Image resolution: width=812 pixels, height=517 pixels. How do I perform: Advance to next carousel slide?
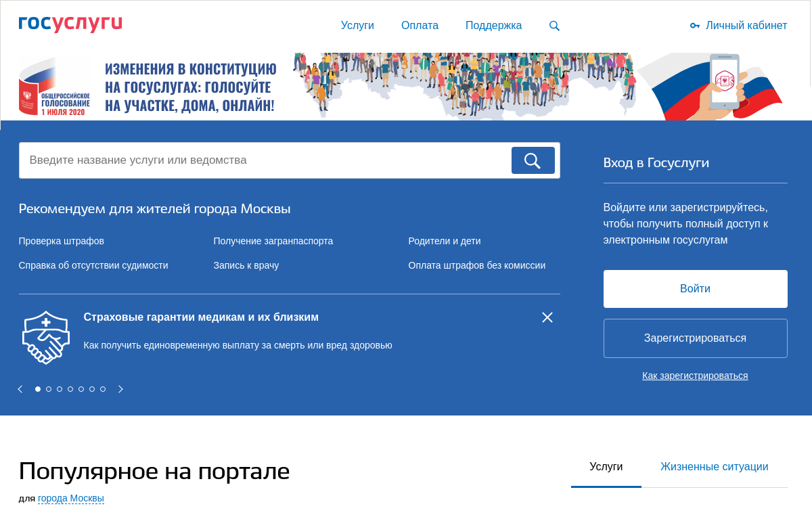(x=120, y=389)
